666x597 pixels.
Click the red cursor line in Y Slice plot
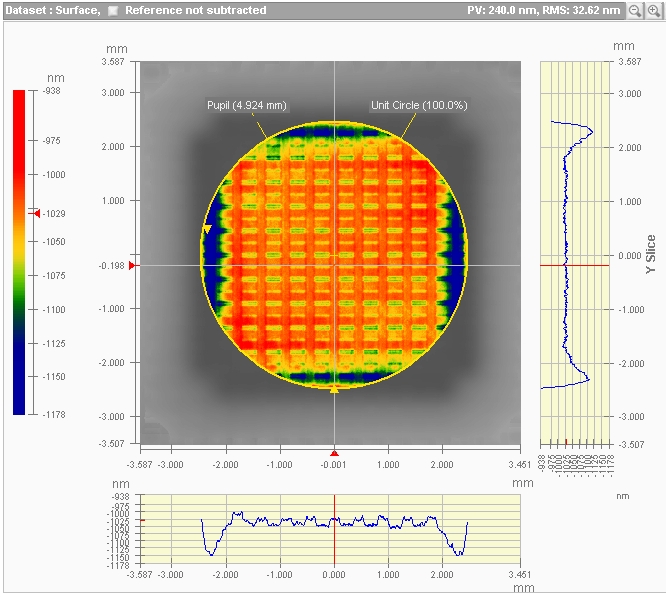pos(575,265)
